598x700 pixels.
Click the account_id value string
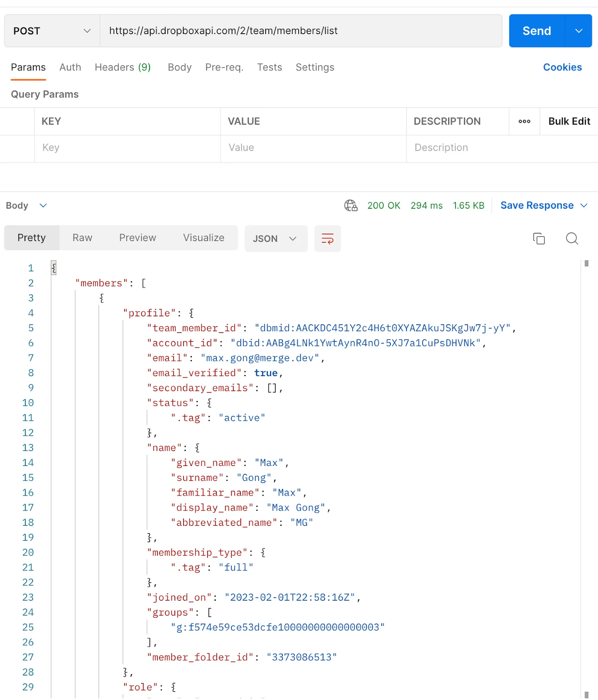pos(356,343)
